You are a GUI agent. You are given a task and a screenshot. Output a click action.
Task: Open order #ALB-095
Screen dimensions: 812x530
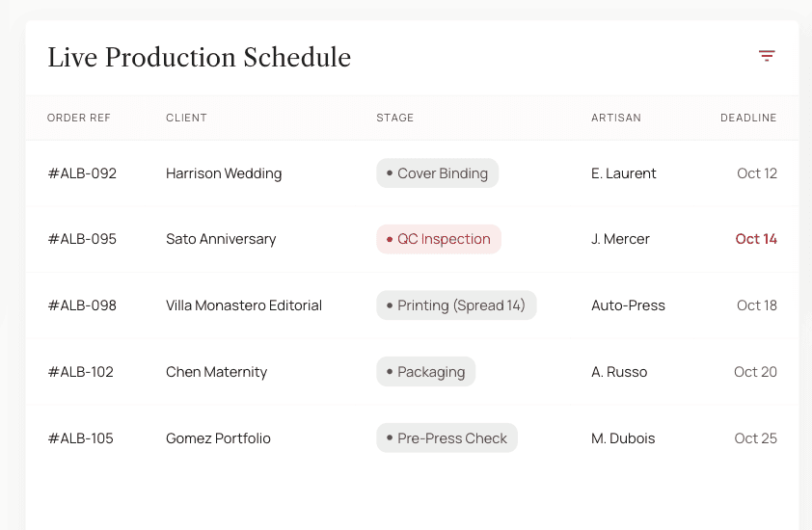click(x=82, y=239)
